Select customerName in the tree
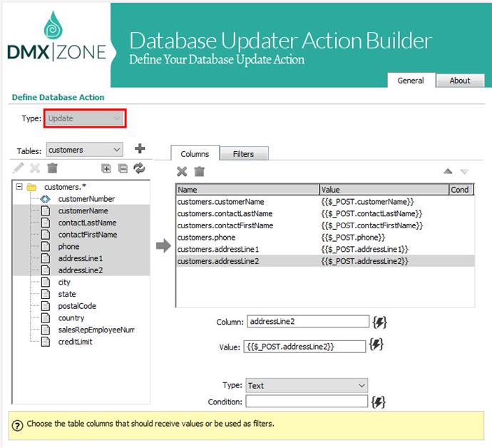This screenshot has width=492, height=448. point(83,211)
